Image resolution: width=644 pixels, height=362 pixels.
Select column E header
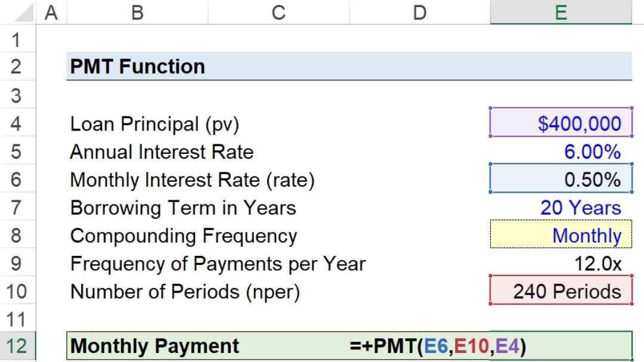pyautogui.click(x=561, y=13)
